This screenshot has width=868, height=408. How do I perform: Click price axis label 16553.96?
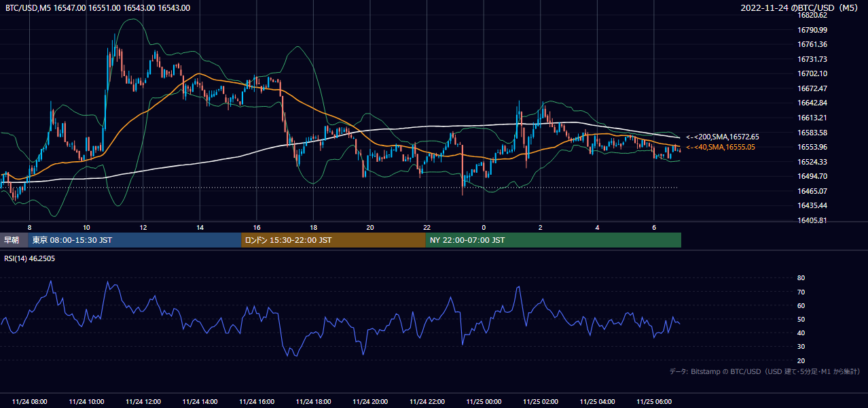812,147
